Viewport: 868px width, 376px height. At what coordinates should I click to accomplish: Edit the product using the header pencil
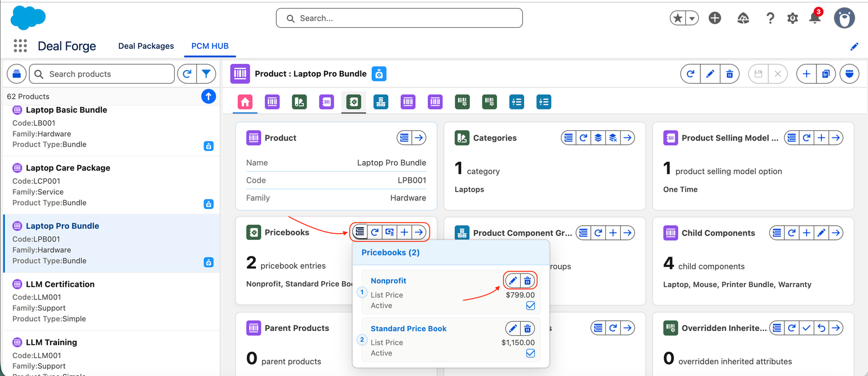tap(710, 74)
